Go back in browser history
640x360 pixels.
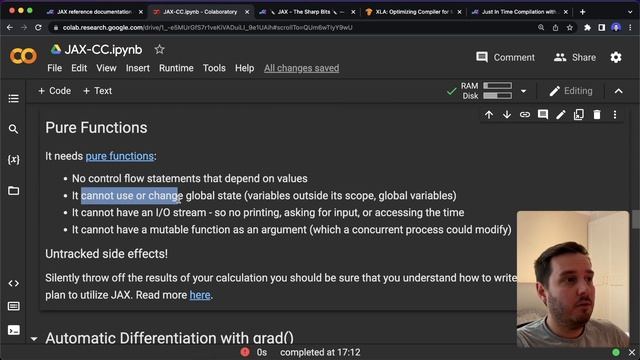tap(10, 27)
